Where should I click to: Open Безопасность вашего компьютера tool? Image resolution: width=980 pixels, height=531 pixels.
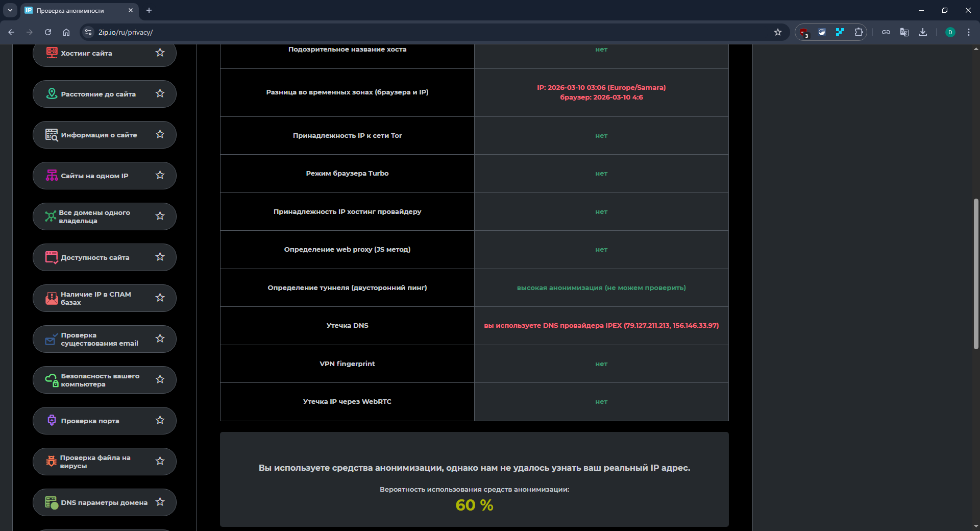tap(100, 380)
